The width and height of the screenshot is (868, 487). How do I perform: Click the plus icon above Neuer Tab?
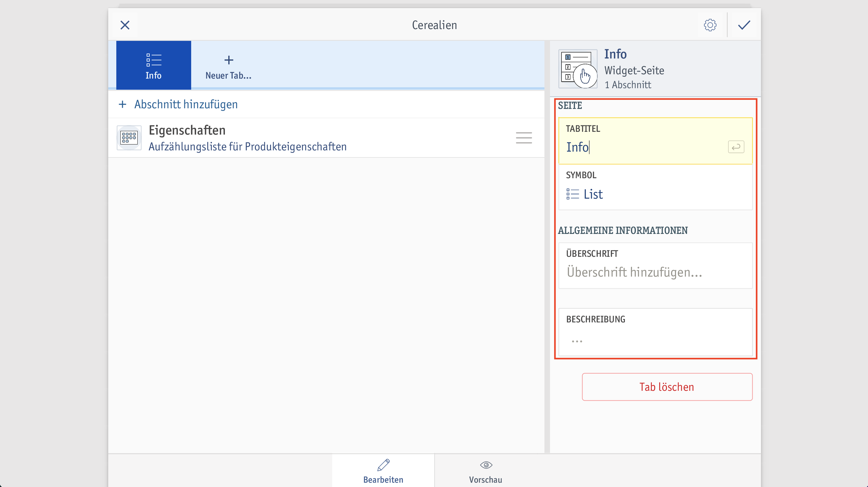[229, 60]
